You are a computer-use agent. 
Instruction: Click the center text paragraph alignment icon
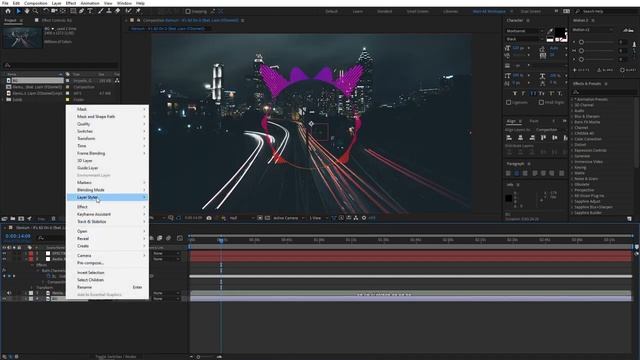point(517,173)
